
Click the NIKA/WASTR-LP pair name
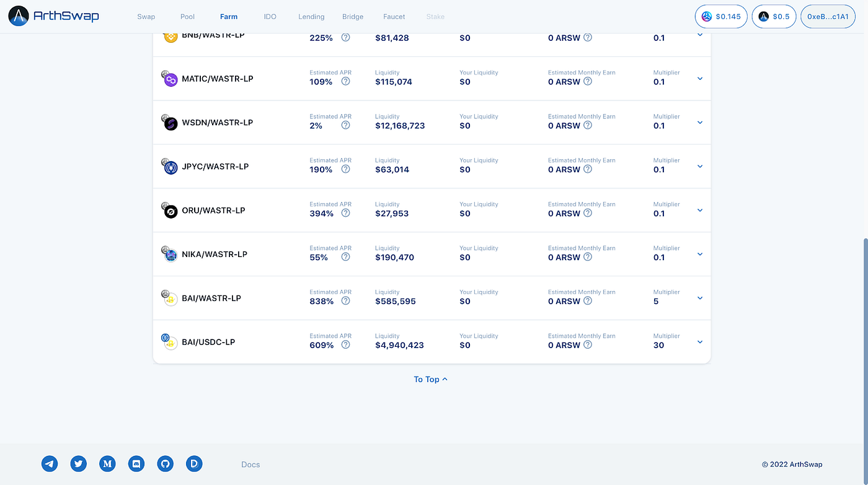(215, 255)
